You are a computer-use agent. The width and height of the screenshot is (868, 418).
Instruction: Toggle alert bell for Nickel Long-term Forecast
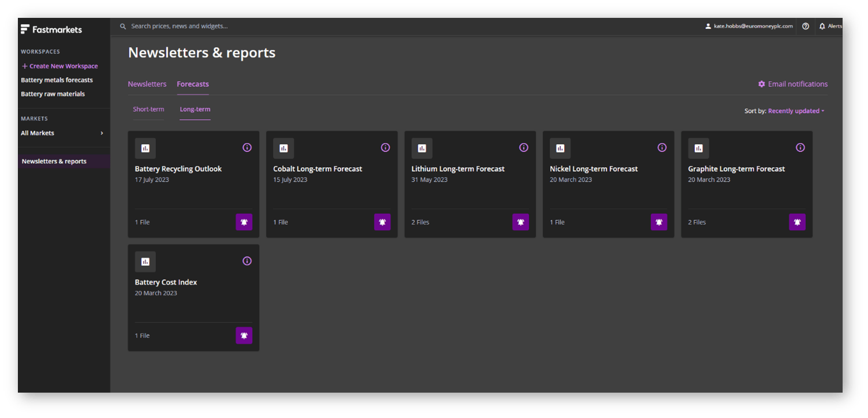click(659, 222)
